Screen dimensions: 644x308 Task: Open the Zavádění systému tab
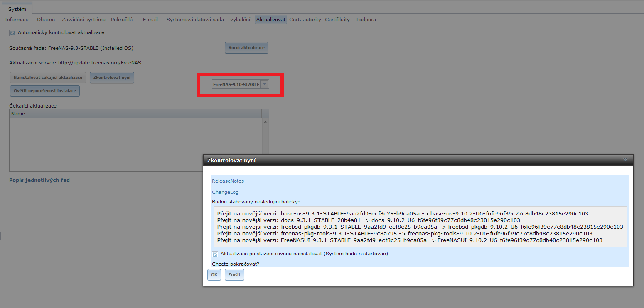(x=84, y=20)
